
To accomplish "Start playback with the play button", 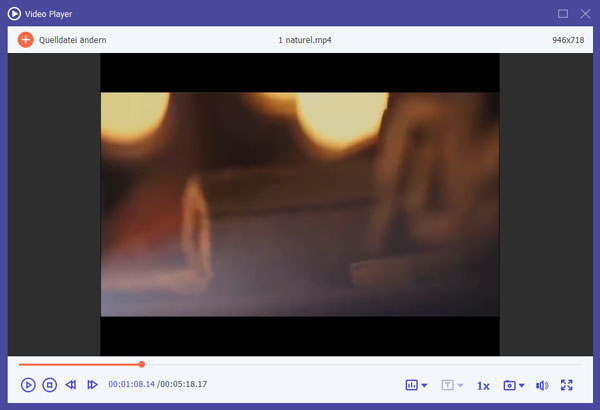I will coord(28,385).
